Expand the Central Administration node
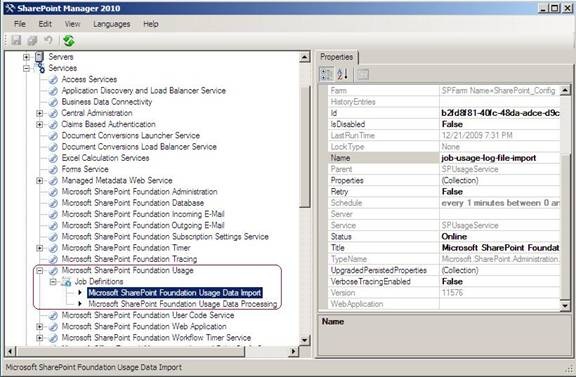 click(39, 113)
